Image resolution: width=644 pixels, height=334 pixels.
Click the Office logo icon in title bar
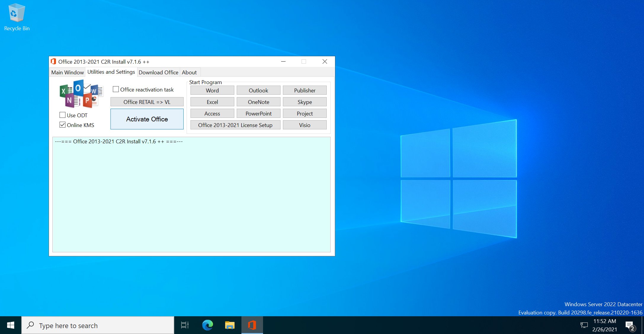pos(53,61)
